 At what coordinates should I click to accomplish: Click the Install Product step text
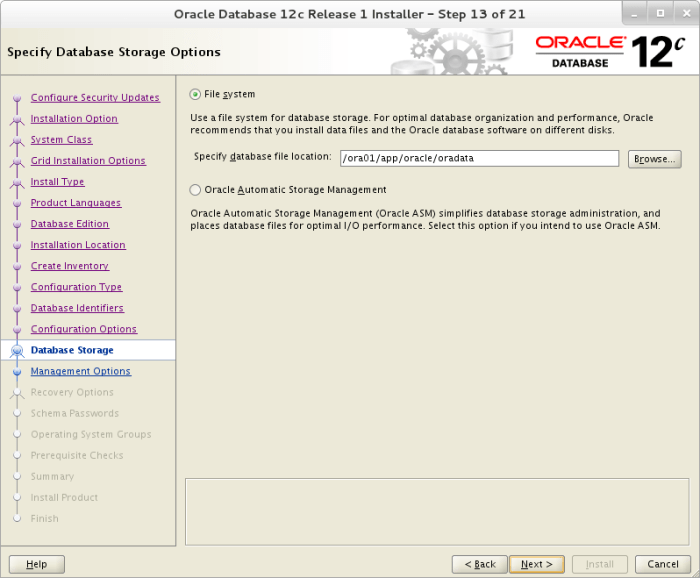pyautogui.click(x=64, y=497)
